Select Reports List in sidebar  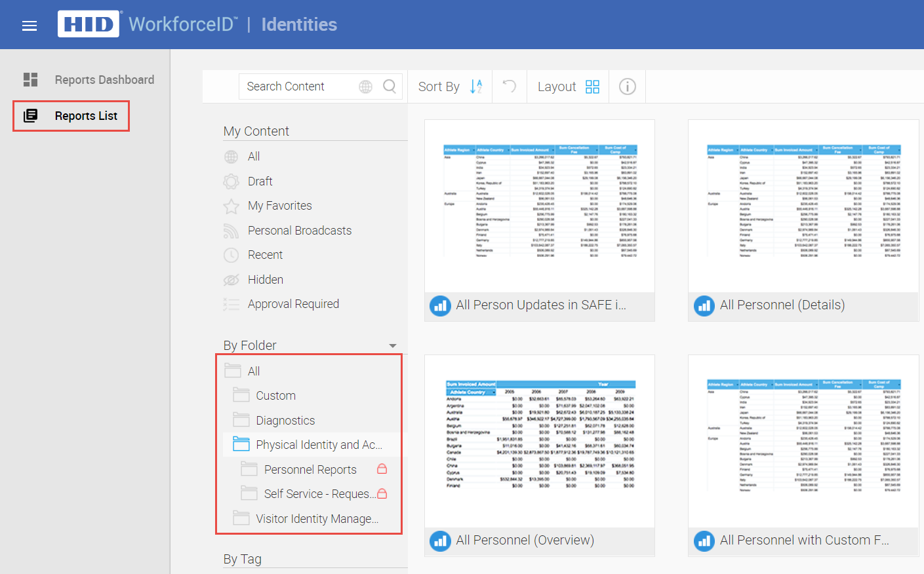tap(86, 116)
